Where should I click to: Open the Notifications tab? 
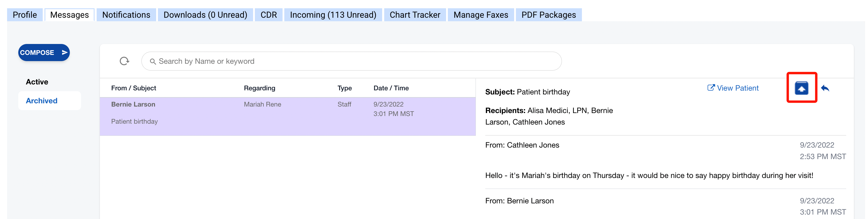[126, 15]
